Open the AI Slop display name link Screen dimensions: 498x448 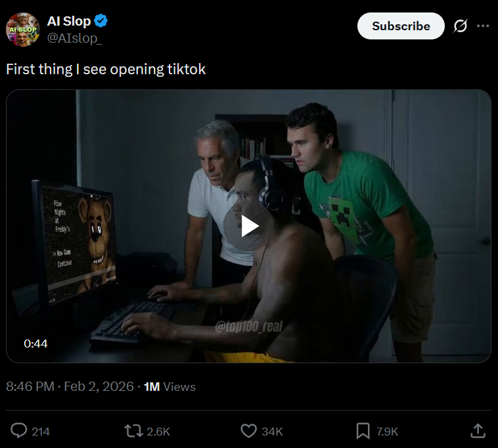click(x=69, y=21)
